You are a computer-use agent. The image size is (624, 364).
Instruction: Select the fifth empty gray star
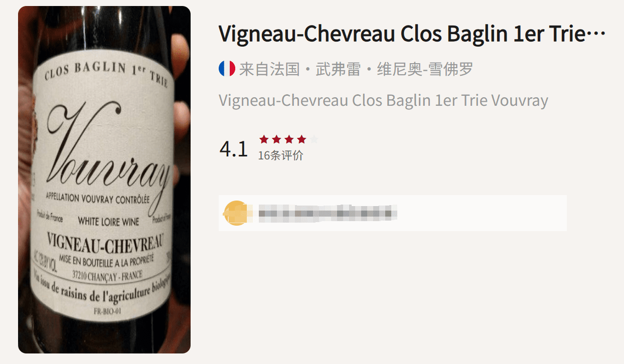pyautogui.click(x=314, y=139)
